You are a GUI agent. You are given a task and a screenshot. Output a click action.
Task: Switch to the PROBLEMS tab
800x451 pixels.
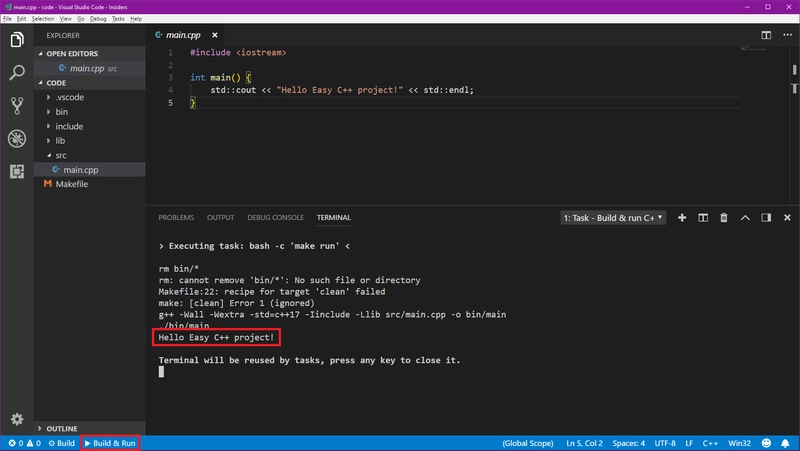pyautogui.click(x=176, y=218)
